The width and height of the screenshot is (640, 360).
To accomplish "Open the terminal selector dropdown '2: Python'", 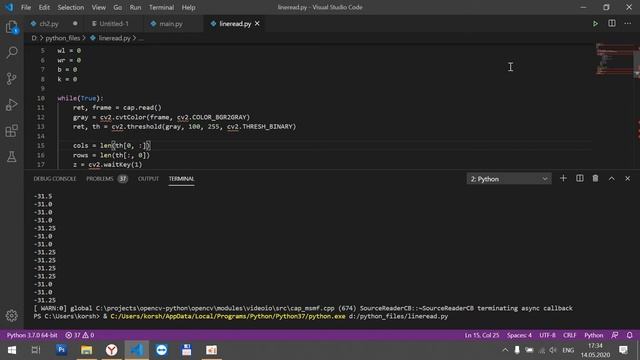I will pos(509,179).
